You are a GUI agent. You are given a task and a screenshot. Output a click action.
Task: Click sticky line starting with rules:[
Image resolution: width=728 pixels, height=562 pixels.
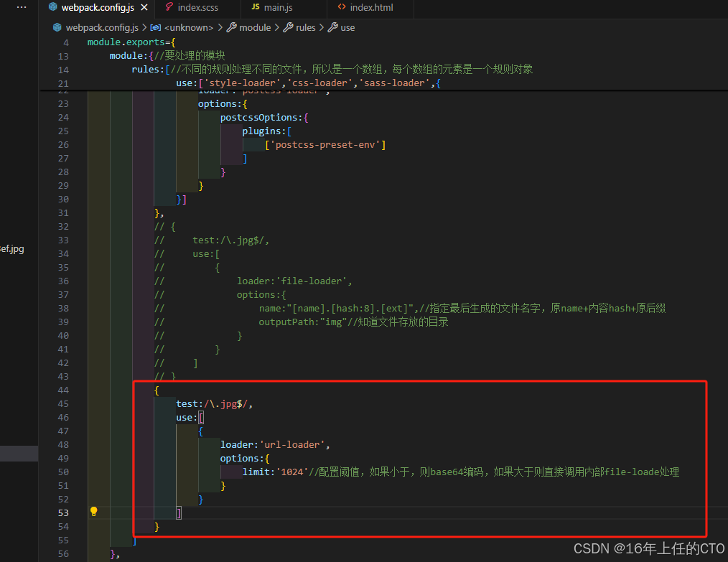tap(332, 70)
